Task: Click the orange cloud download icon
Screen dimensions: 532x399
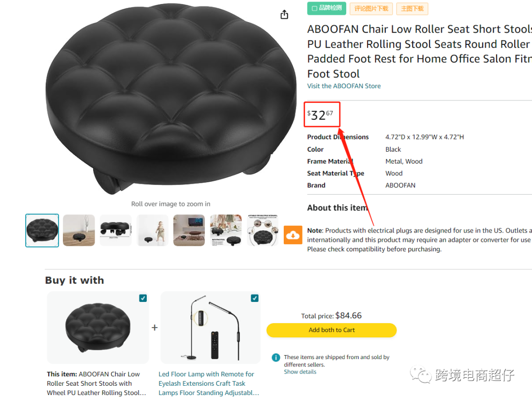Action: tap(293, 235)
